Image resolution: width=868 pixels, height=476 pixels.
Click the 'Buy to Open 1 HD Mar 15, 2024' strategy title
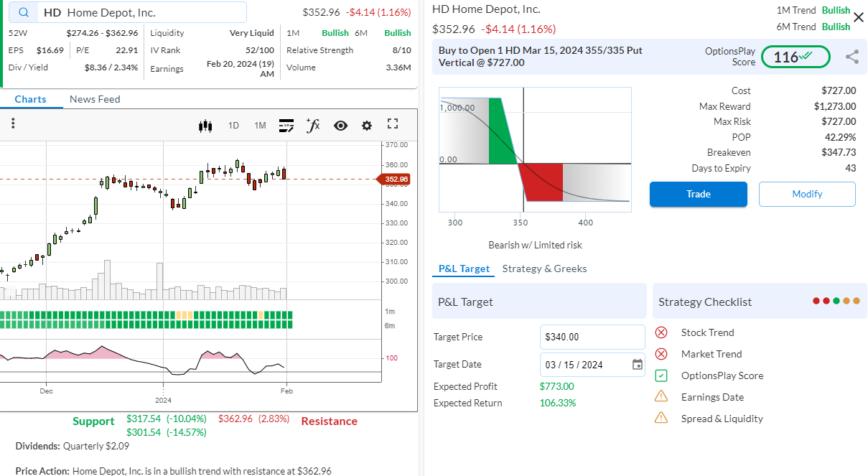click(541, 56)
